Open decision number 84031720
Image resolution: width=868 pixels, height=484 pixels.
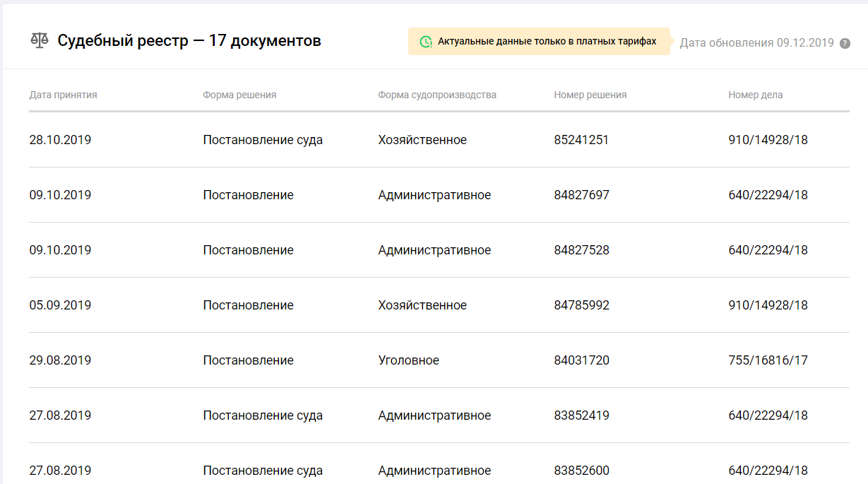[x=581, y=360]
